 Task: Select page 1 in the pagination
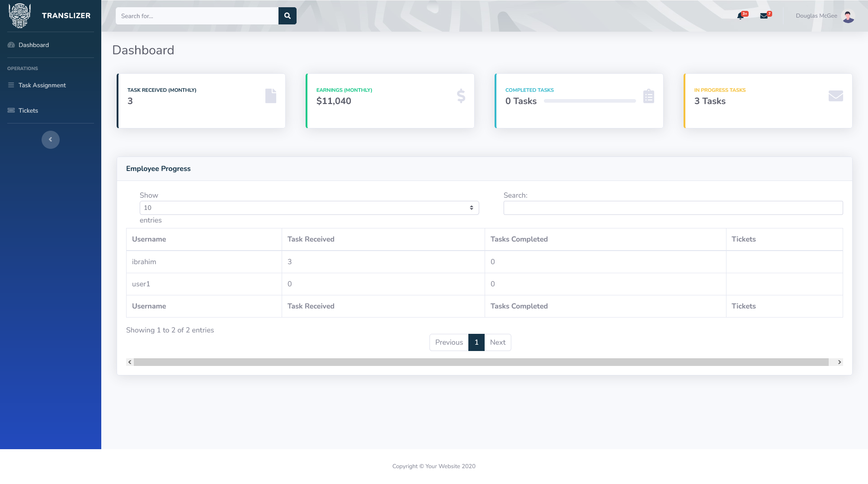coord(476,342)
